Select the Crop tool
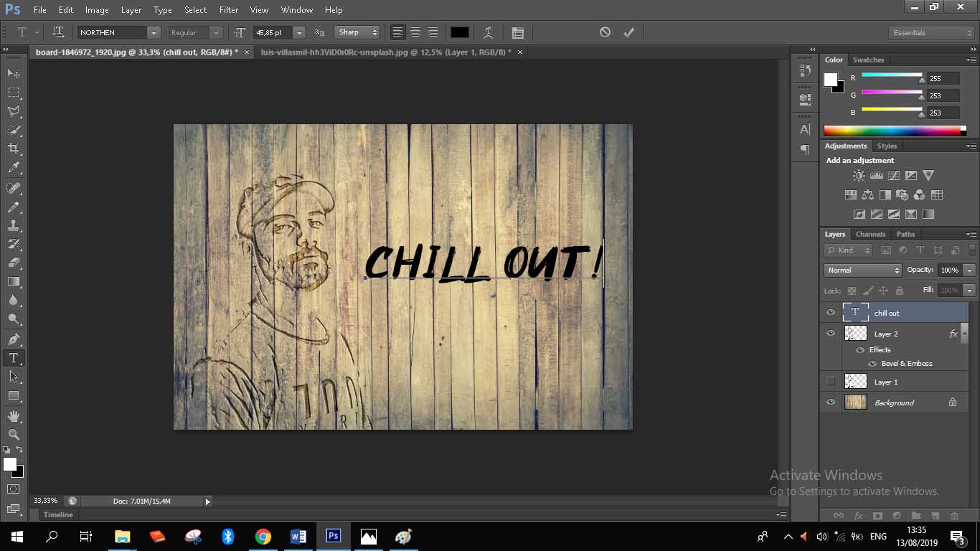Image resolution: width=980 pixels, height=551 pixels. 14,149
